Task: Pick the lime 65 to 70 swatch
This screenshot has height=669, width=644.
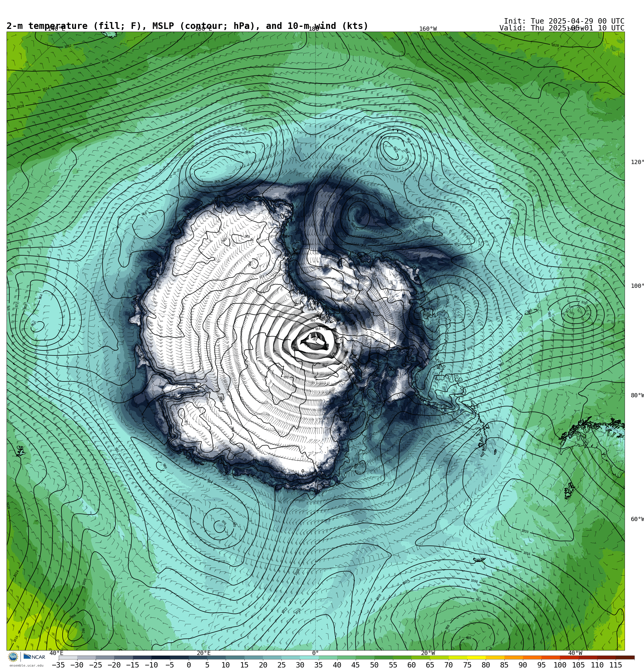Action: click(x=439, y=657)
